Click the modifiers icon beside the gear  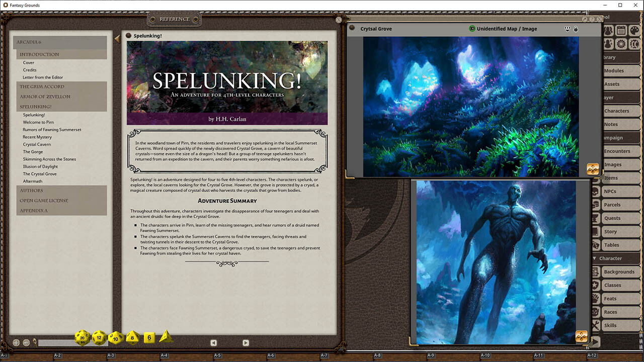coord(635,44)
